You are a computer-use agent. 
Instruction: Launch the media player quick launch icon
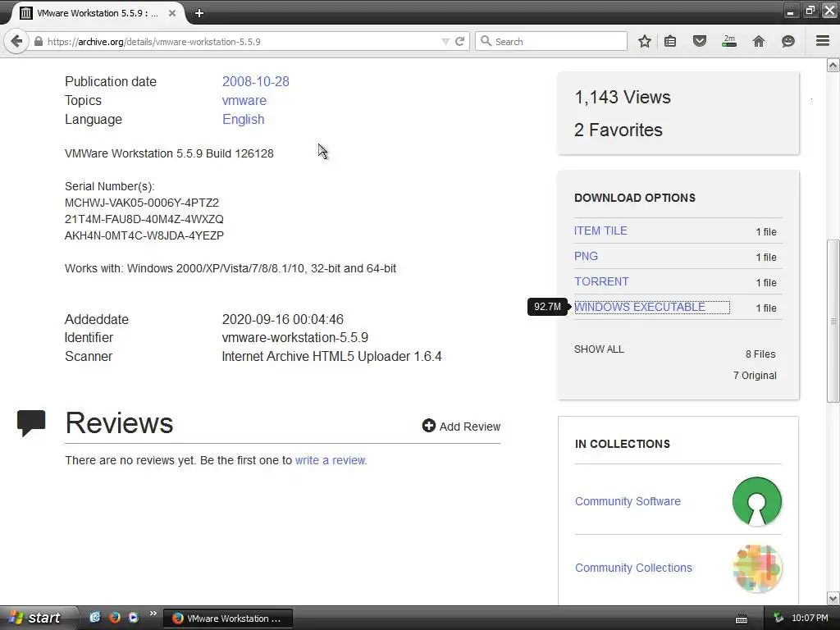coord(134,618)
